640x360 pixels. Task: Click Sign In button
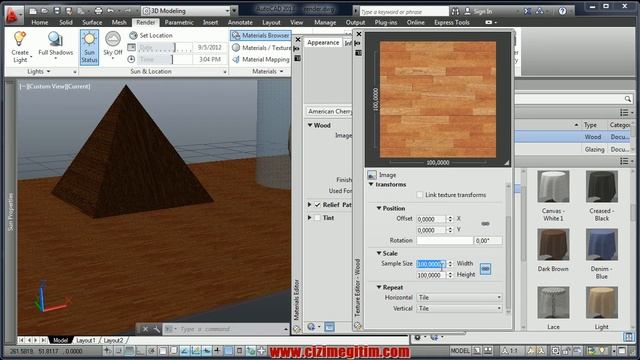coord(478,11)
